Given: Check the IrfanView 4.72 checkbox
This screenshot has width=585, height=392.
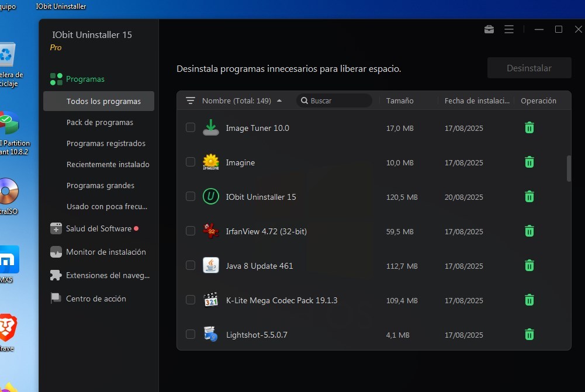Looking at the screenshot, I should [x=191, y=231].
